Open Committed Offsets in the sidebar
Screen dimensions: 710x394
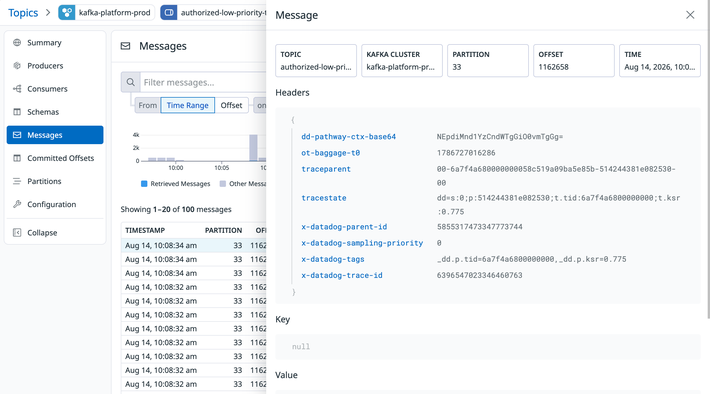click(x=55, y=158)
